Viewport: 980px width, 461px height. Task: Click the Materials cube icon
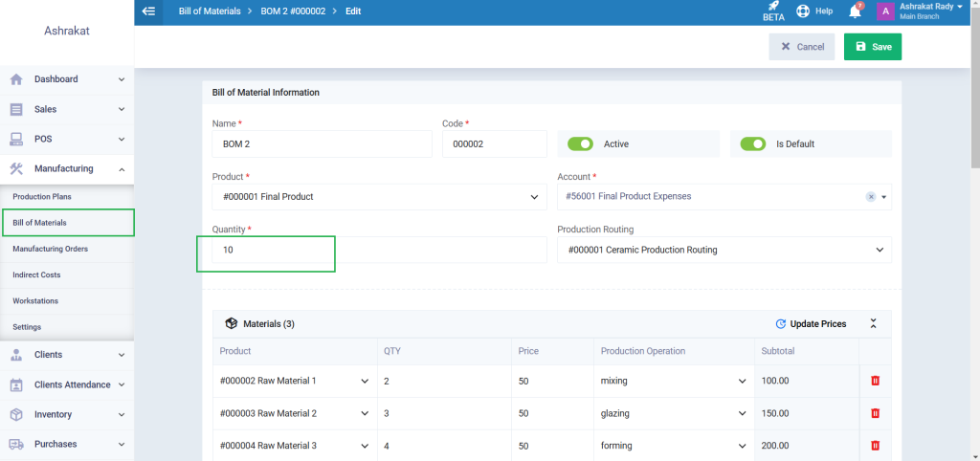coord(232,323)
